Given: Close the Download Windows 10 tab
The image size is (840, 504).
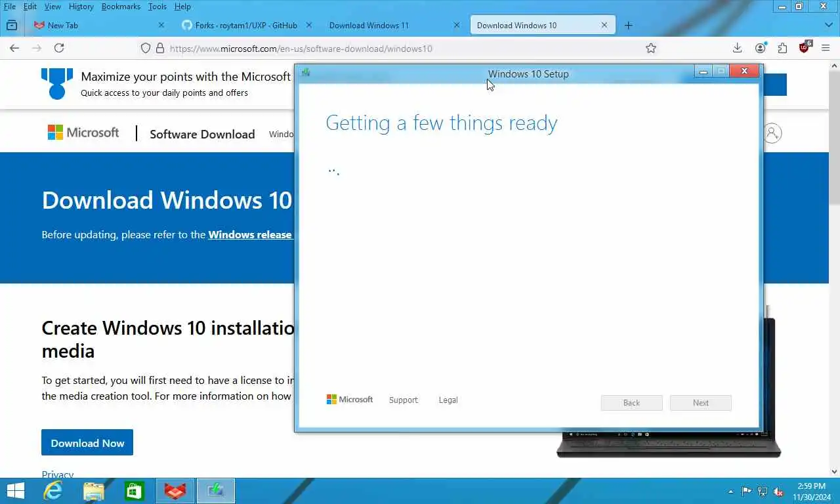Looking at the screenshot, I should click(x=604, y=26).
